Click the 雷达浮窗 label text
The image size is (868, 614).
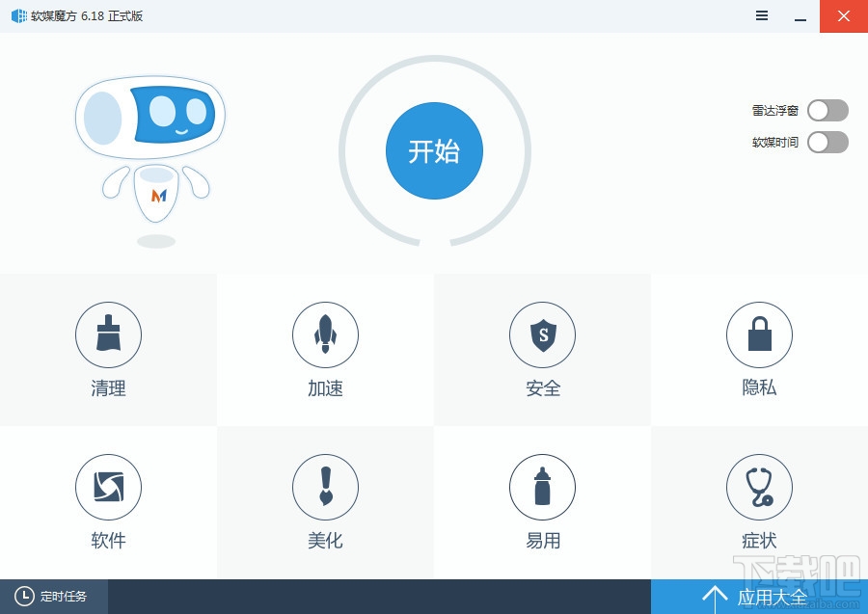775,111
